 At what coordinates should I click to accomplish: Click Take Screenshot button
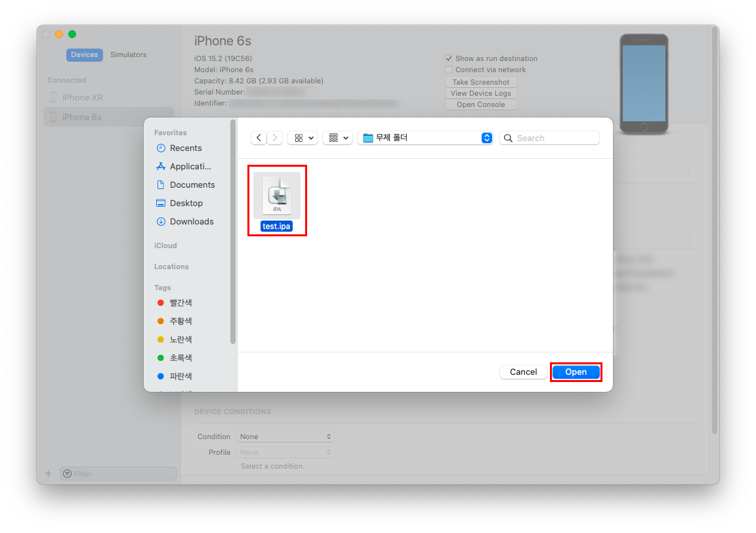pyautogui.click(x=480, y=82)
